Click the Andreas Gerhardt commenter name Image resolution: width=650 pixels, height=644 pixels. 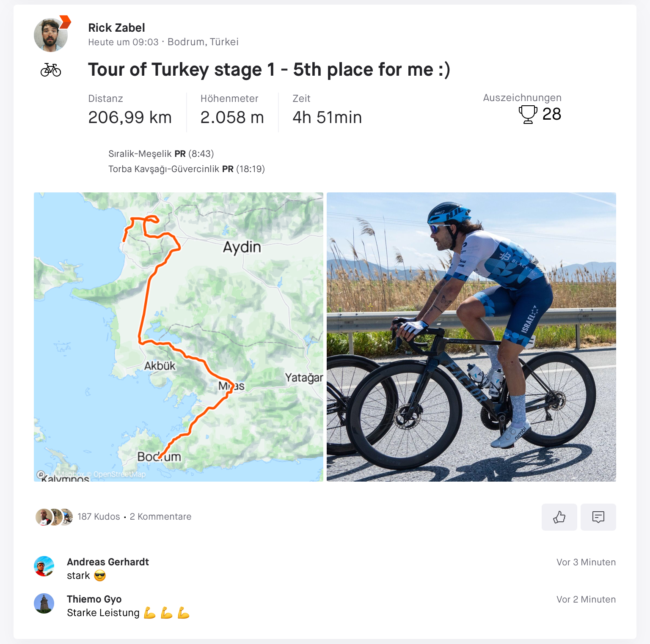click(x=108, y=562)
